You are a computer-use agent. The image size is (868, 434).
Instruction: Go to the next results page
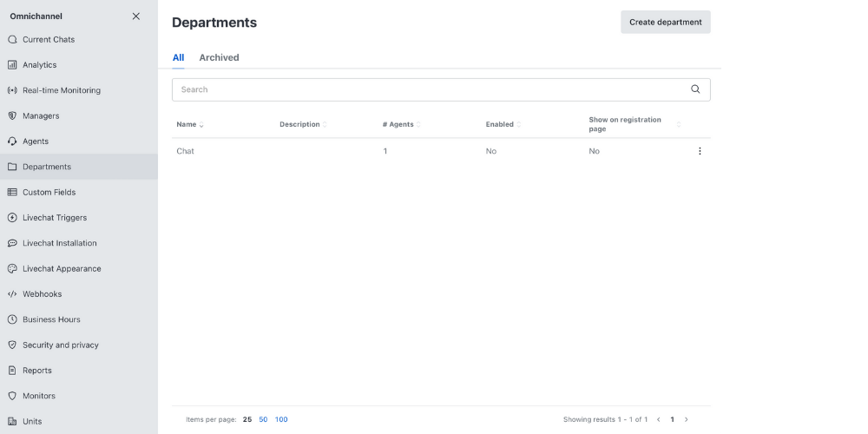[687, 419]
